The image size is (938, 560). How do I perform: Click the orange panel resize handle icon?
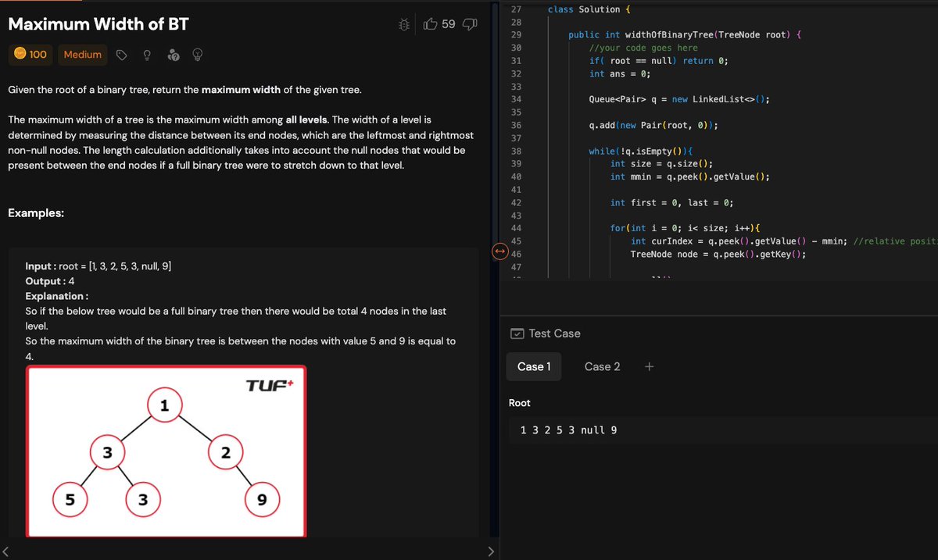click(x=500, y=251)
